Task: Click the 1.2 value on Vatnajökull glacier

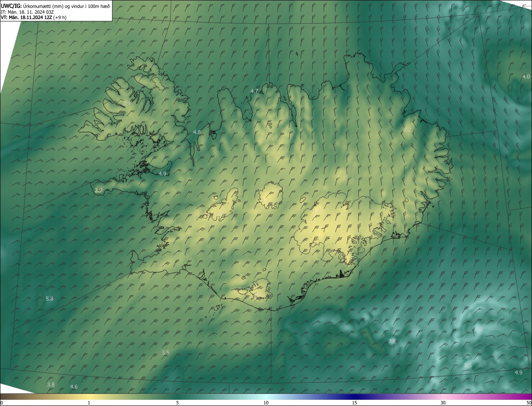Action: tap(317, 211)
